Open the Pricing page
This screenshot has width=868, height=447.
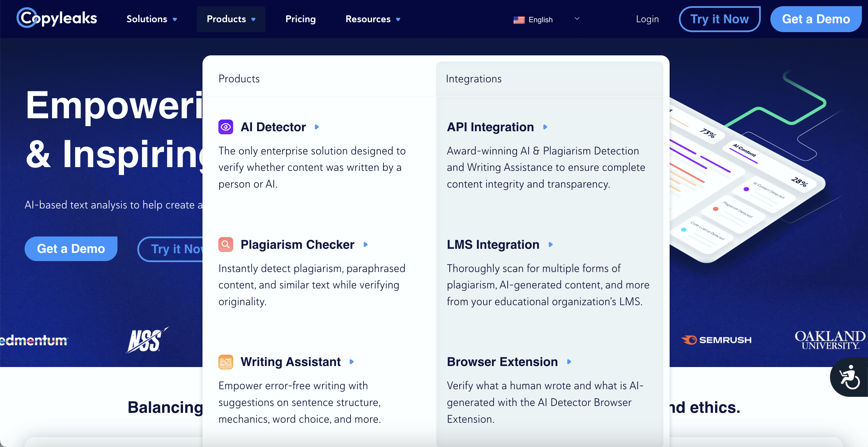[x=300, y=19]
